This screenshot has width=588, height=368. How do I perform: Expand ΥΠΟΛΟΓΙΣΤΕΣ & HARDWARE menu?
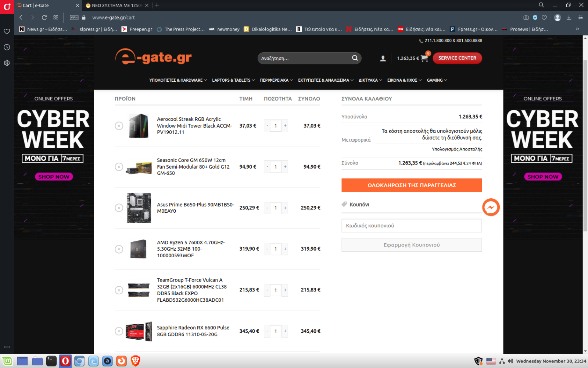click(178, 80)
